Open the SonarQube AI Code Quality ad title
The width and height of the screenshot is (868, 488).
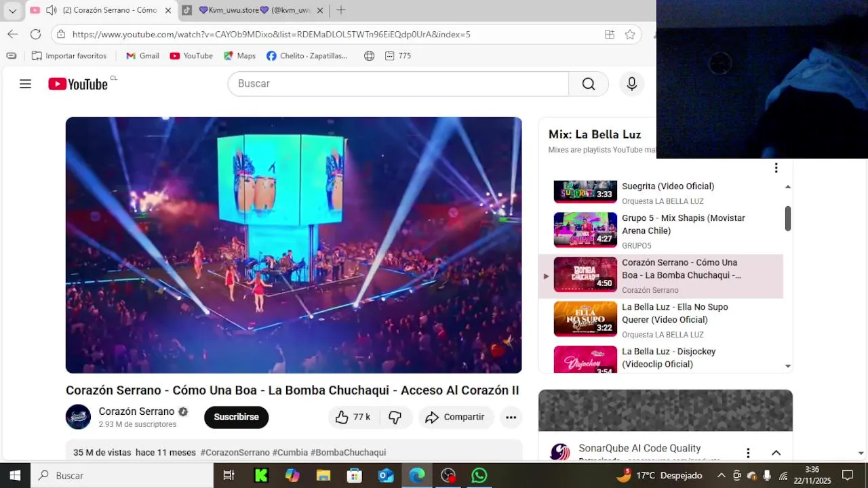click(x=639, y=448)
